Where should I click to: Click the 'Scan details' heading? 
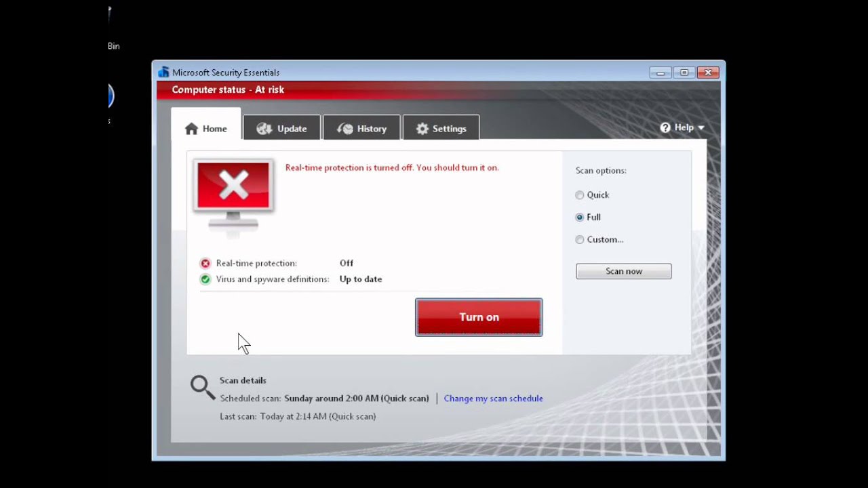[243, 380]
